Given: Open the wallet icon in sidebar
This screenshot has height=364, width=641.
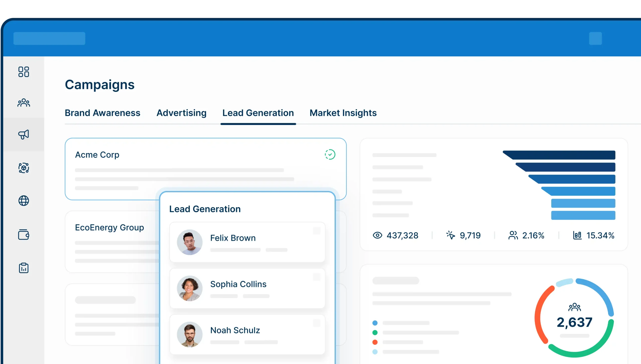Looking at the screenshot, I should coord(24,235).
